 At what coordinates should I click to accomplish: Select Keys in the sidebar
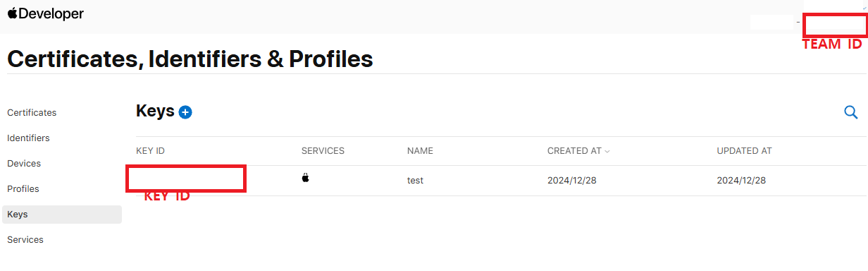(x=62, y=215)
